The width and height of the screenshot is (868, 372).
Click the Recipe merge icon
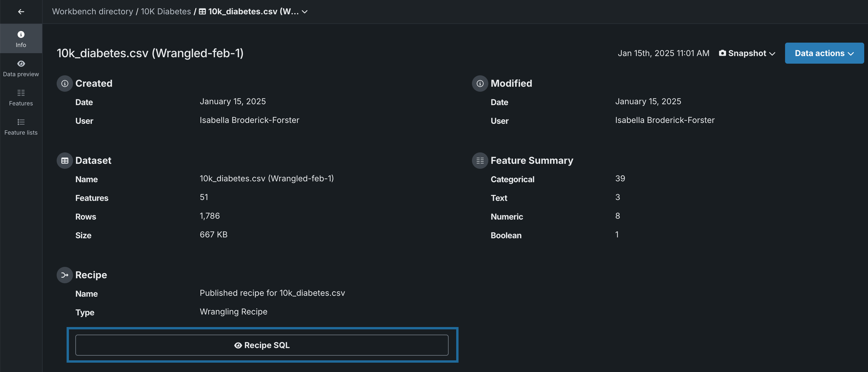coord(65,275)
